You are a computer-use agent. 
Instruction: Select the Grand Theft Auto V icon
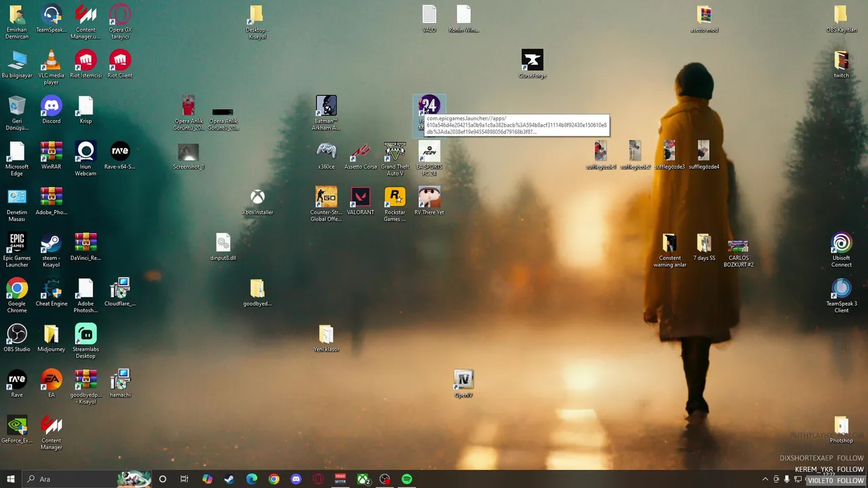pyautogui.click(x=395, y=159)
